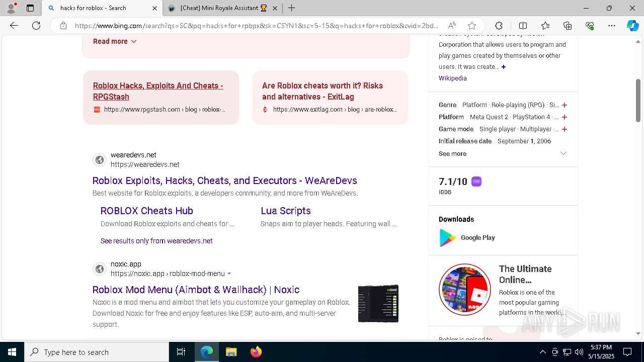Open The Ultimate Online article heading
The image size is (644, 362).
(525, 275)
